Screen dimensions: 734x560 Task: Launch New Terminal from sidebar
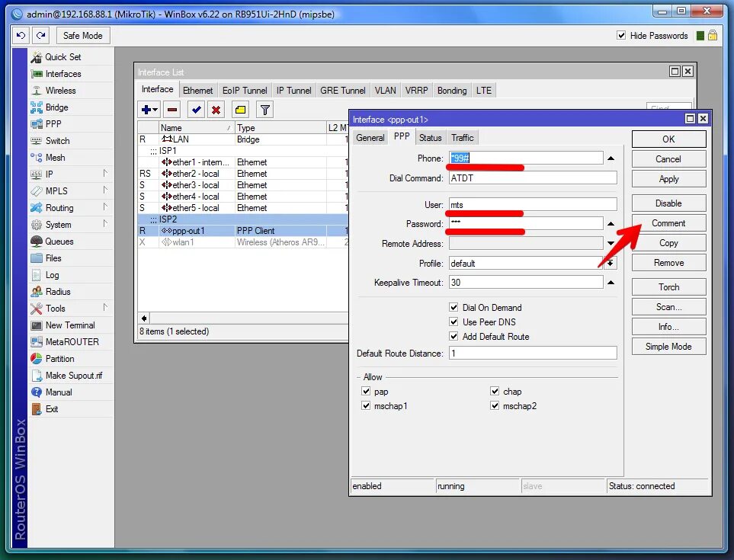70,325
